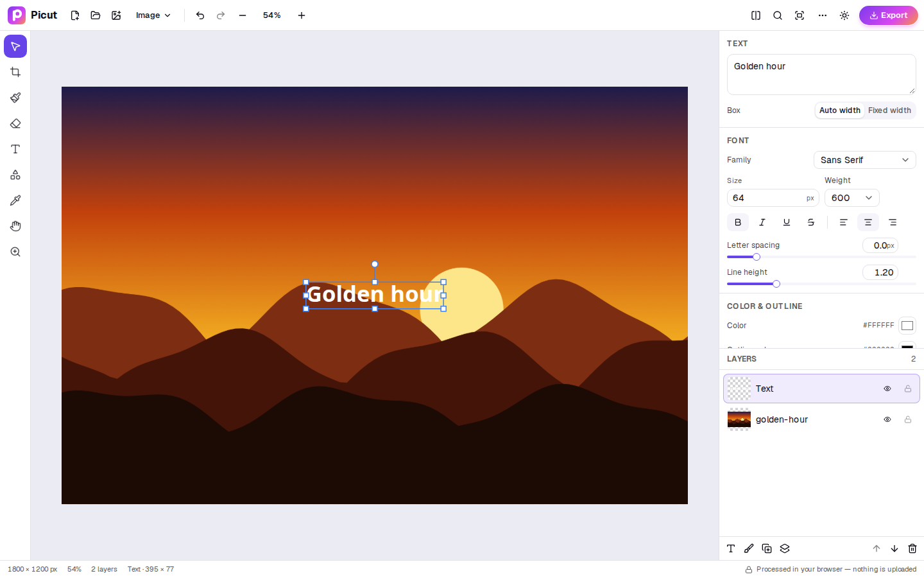Select Fixed width box option

[x=889, y=110]
